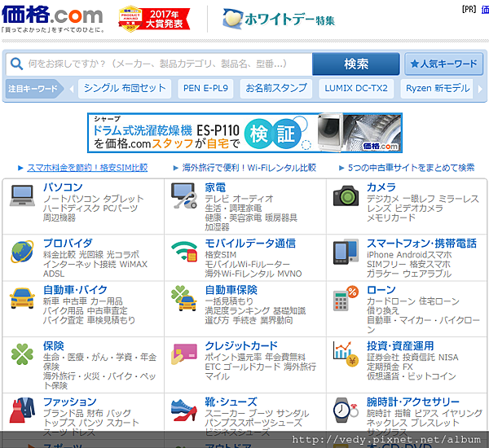Image resolution: width=489 pixels, height=448 pixels.
Task: Open the 5つの中古車サイトをまとめて検索 link
Action: [x=411, y=168]
